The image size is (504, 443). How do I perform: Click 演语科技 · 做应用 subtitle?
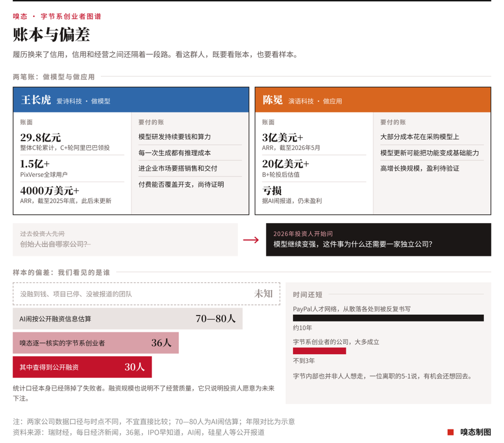[x=315, y=101]
